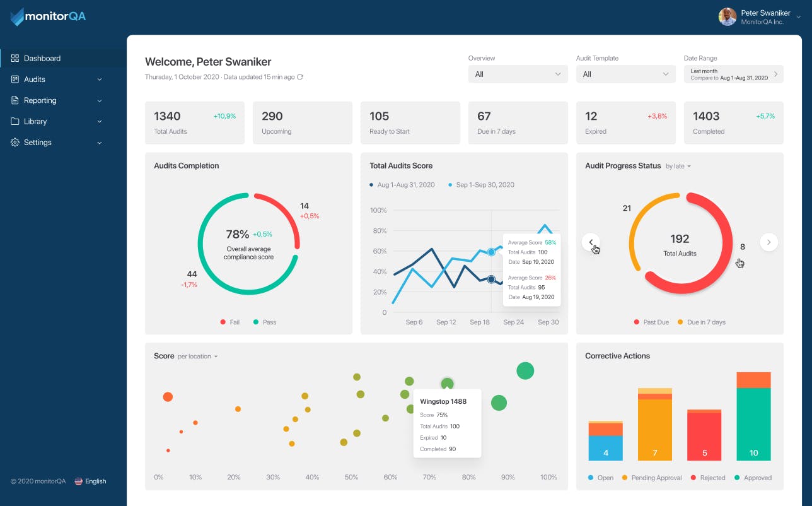Screen dimensions: 812x506
Task: Open the Peter Swaniker profile menu
Action: 757,16
